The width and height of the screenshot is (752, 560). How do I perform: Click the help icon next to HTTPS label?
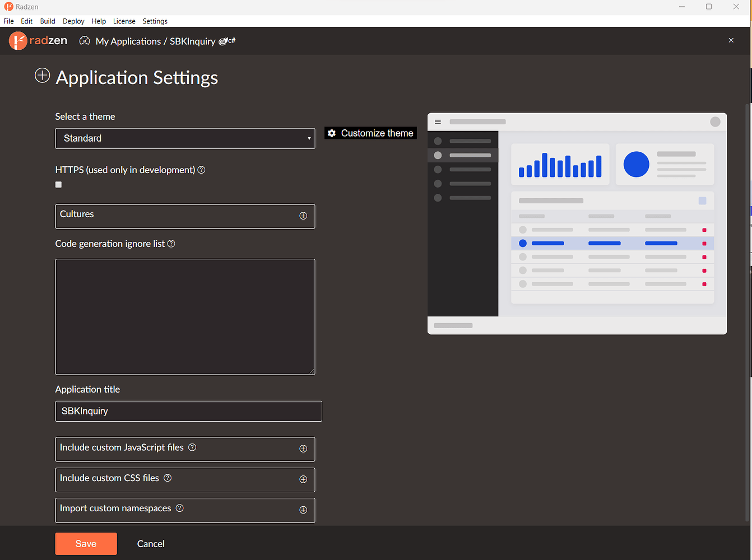point(202,170)
